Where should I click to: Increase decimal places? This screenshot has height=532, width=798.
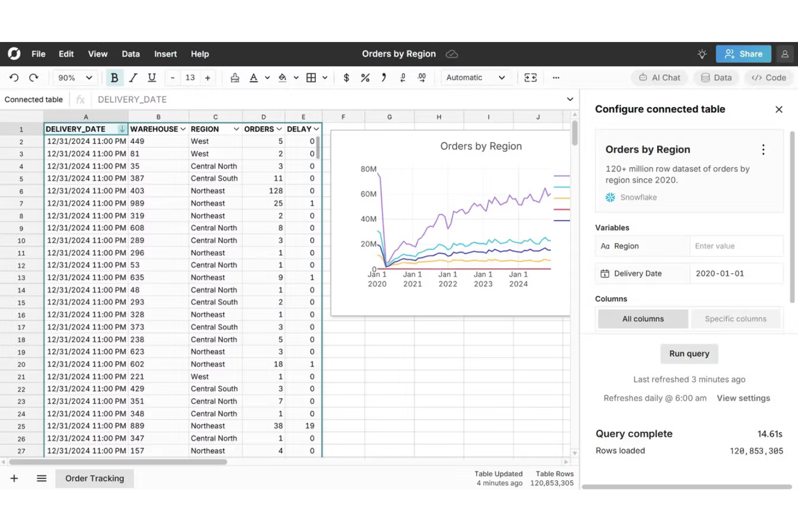pyautogui.click(x=422, y=78)
